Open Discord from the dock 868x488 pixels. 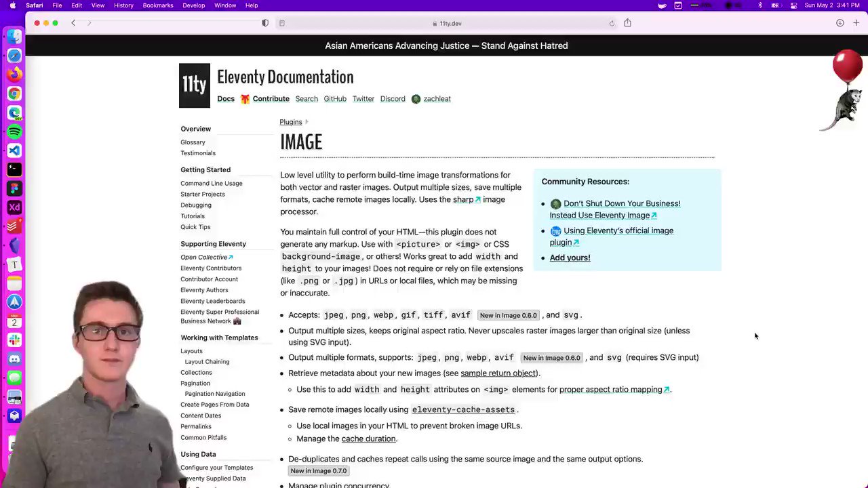pyautogui.click(x=14, y=359)
